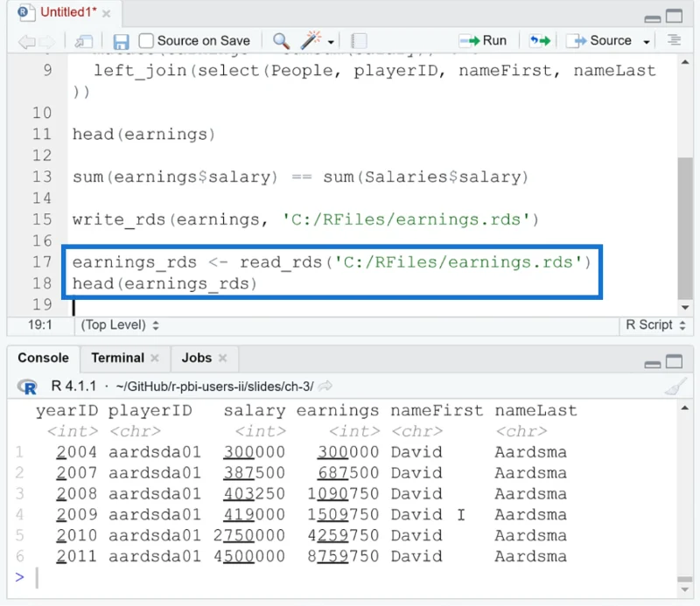Image resolution: width=700 pixels, height=606 pixels.
Task: Click the ~/GitHub/r-pbi-users-ii/slides/ch-3/ path
Action: 214,387
